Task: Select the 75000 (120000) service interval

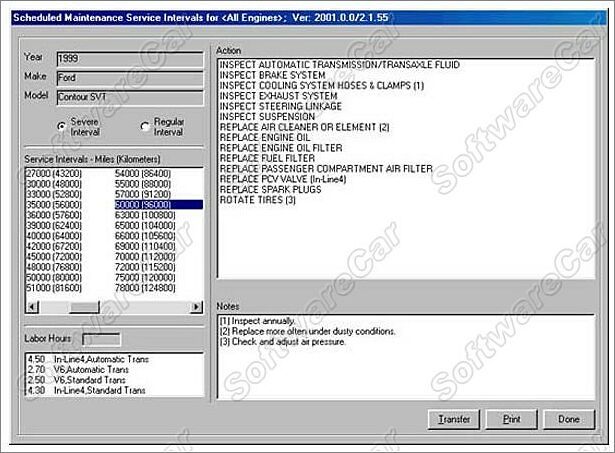Action: 144,276
